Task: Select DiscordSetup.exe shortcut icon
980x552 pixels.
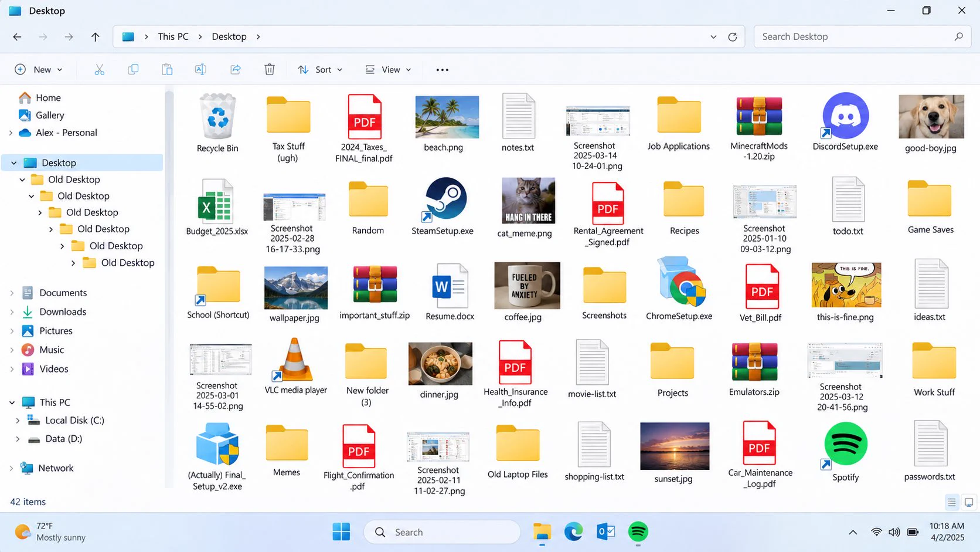Action: click(x=845, y=116)
